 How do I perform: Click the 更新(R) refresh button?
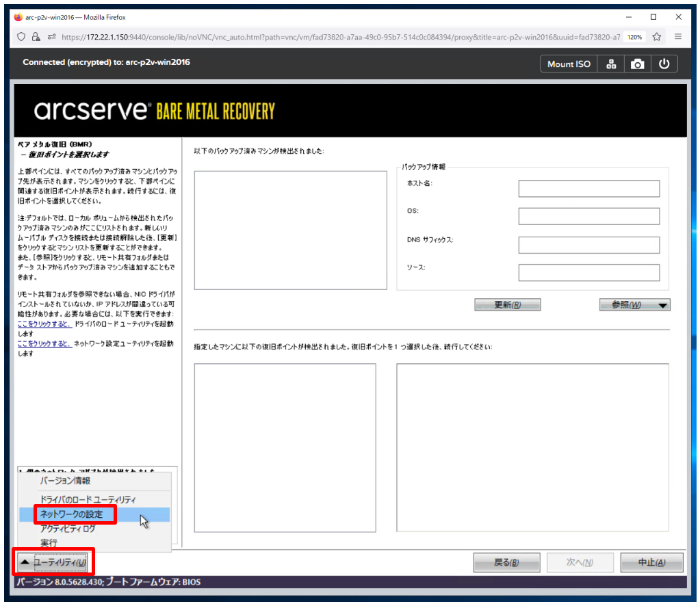point(507,305)
